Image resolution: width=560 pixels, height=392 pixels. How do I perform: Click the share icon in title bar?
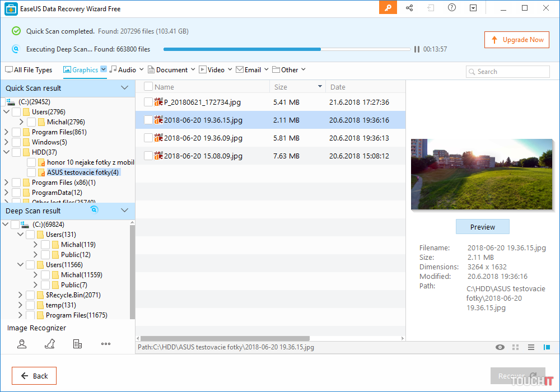[409, 8]
